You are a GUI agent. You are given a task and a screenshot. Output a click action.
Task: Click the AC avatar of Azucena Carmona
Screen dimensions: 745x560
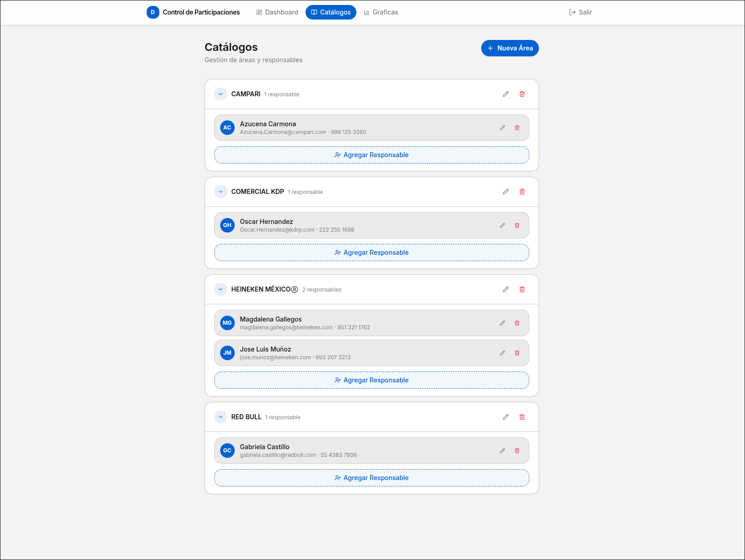click(x=227, y=128)
